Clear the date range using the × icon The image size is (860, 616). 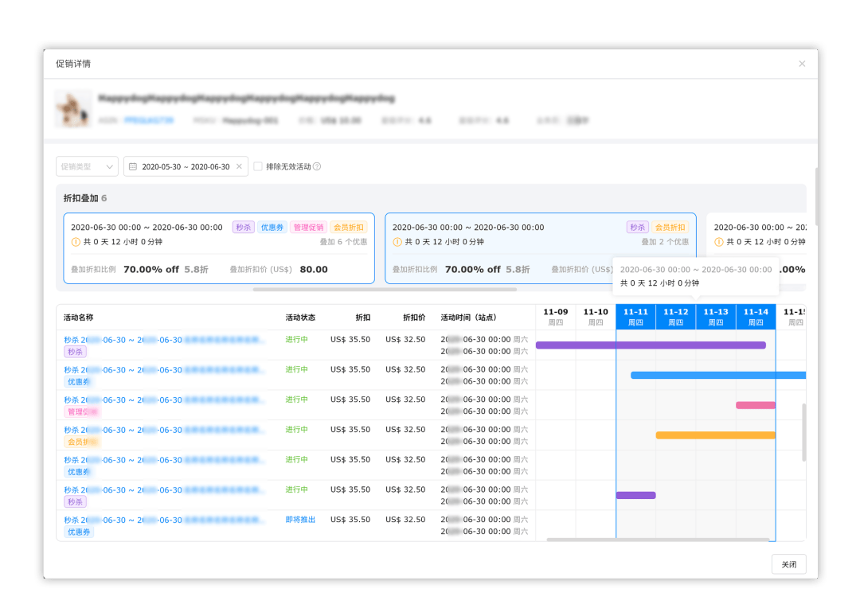click(239, 166)
